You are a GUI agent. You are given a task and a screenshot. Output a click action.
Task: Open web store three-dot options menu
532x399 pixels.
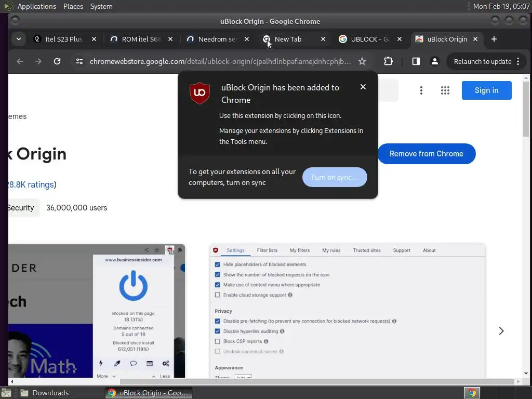[x=421, y=90]
